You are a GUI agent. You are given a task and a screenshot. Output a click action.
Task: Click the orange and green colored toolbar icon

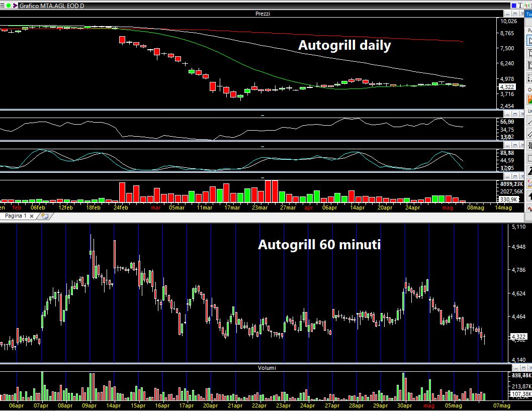point(529,99)
